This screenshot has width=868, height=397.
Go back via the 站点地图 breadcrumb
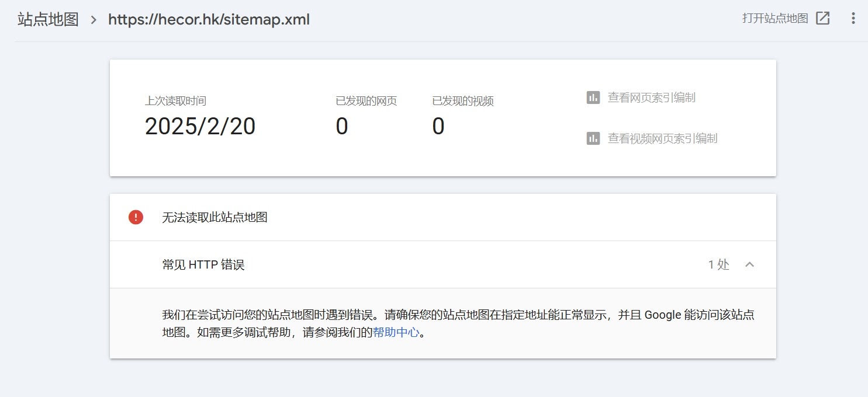click(47, 19)
